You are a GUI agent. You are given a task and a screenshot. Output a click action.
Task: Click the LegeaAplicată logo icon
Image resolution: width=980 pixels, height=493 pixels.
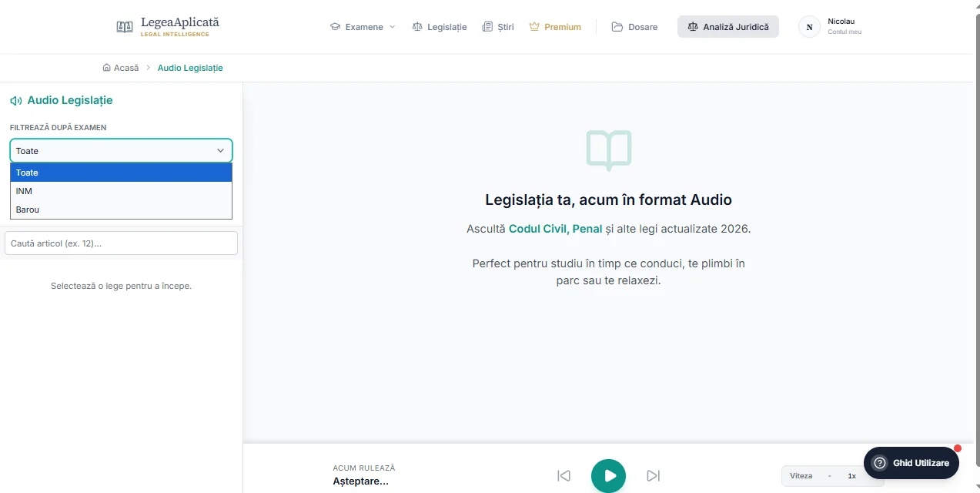coord(125,27)
